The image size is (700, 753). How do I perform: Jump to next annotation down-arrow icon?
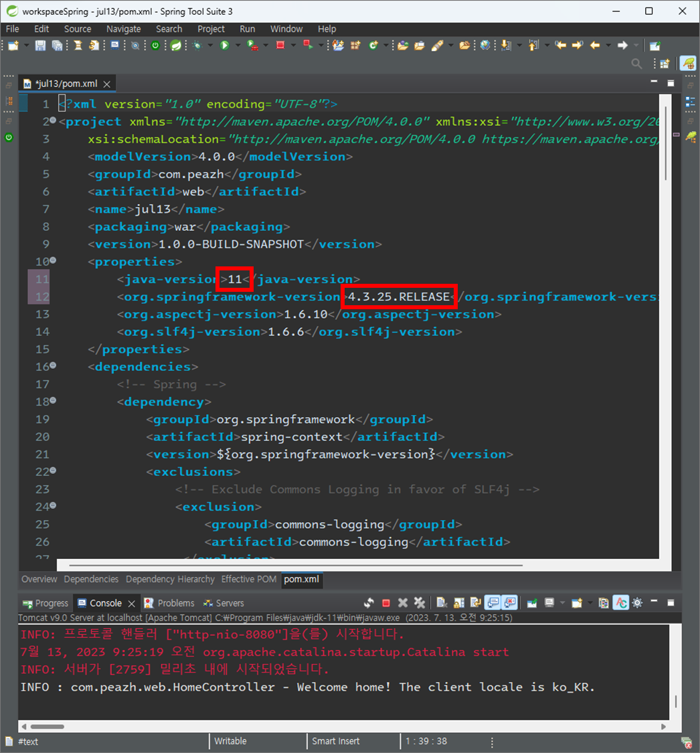point(506,46)
